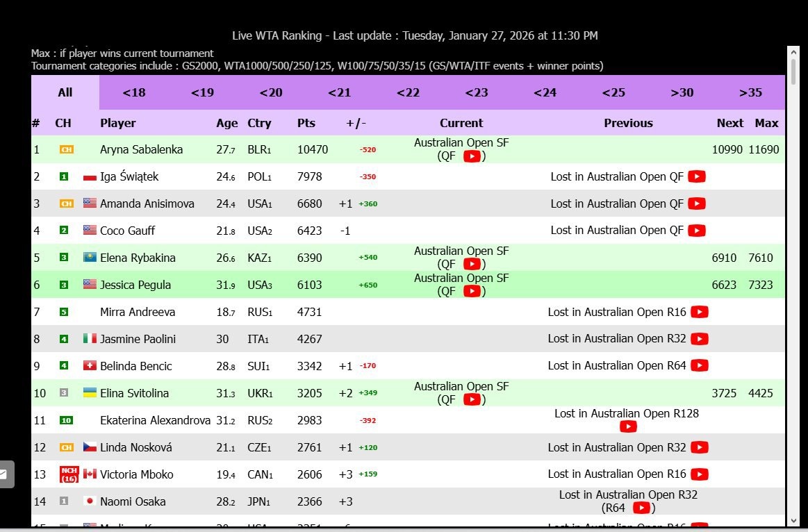
Task: Open the YouTube icon in Amanda Anisimova's row
Action: click(x=697, y=203)
